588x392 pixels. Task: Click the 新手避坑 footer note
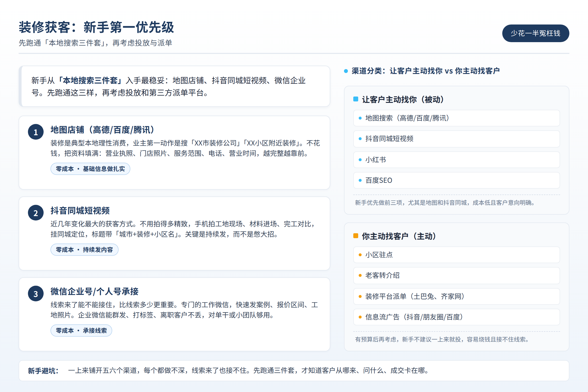coord(294,370)
